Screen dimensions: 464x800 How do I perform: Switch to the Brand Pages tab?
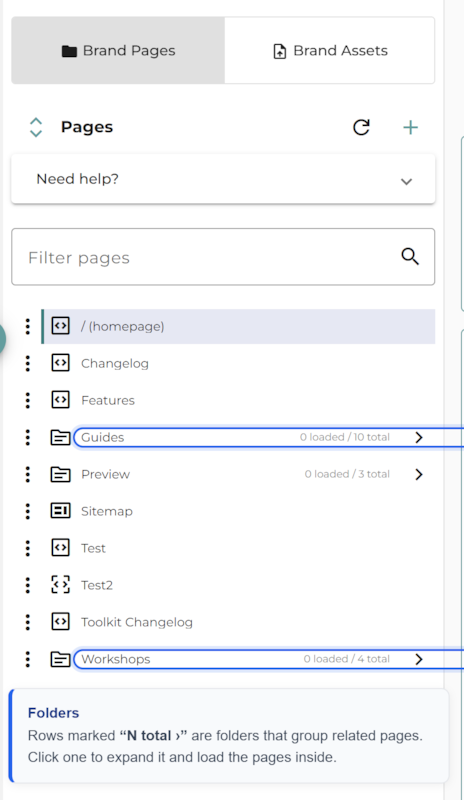click(118, 51)
